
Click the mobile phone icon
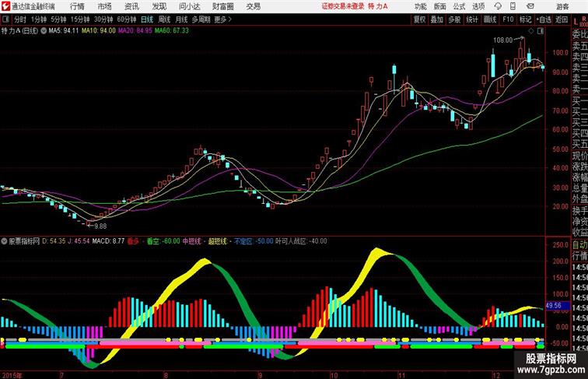click(x=513, y=6)
